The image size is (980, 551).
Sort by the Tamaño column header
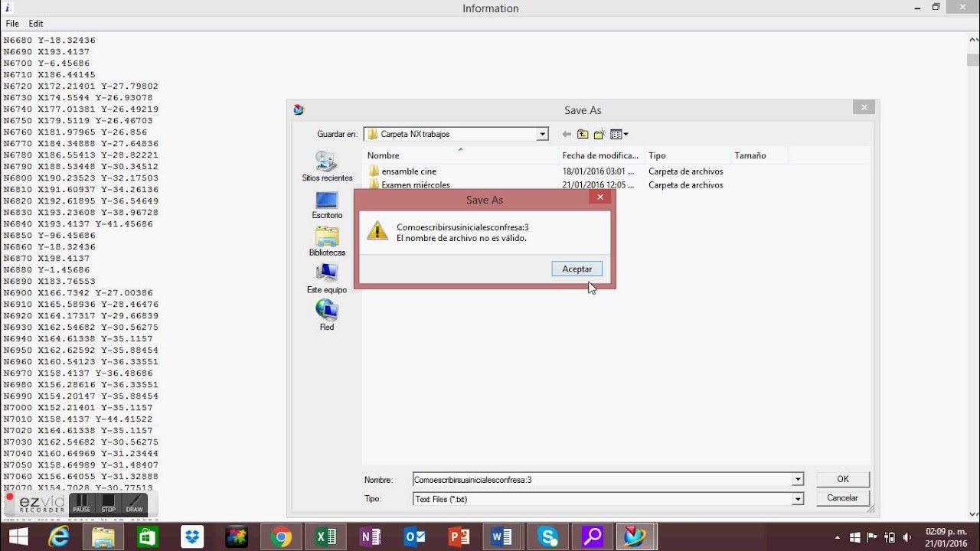(759, 155)
